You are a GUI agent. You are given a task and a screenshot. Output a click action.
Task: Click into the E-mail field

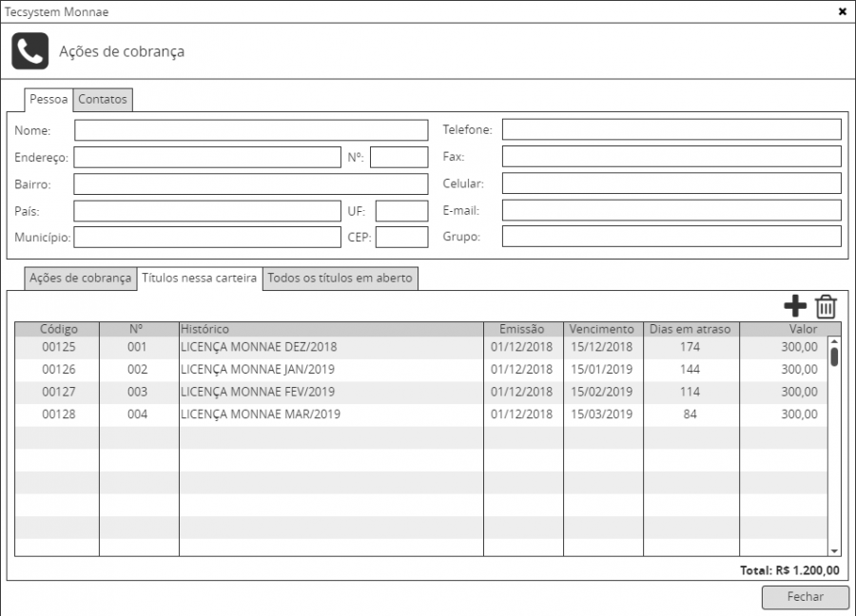pyautogui.click(x=671, y=210)
